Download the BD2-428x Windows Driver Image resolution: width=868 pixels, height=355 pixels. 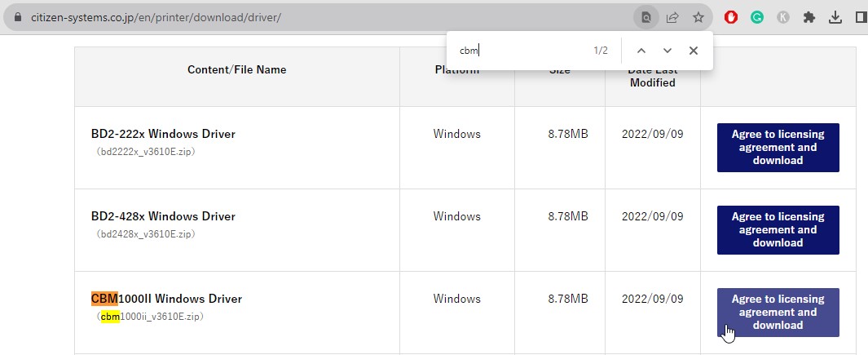[x=778, y=230]
